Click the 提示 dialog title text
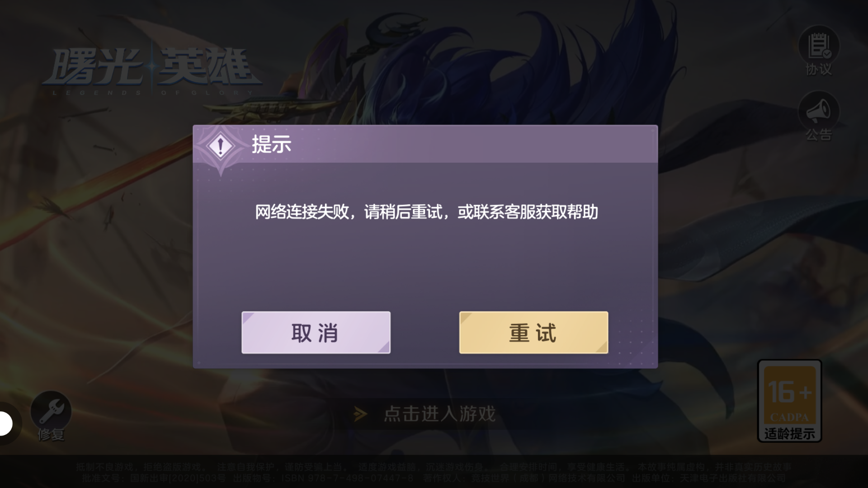 [271, 145]
